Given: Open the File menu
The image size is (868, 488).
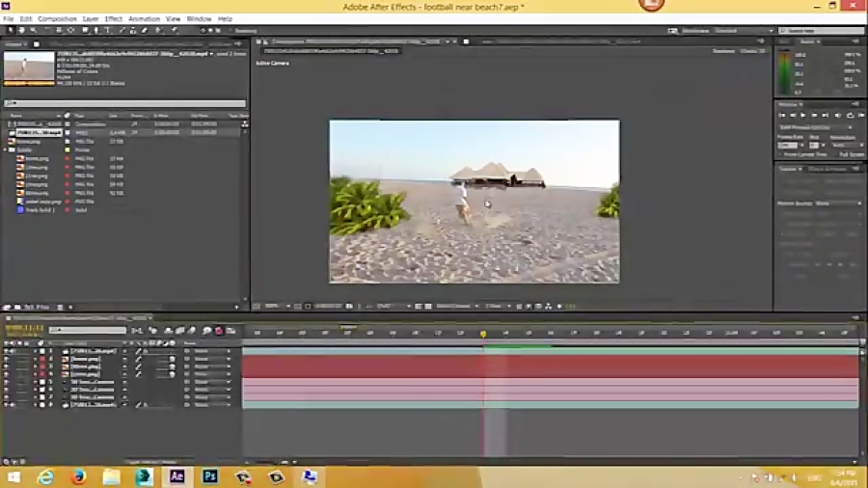Looking at the screenshot, I should (9, 19).
